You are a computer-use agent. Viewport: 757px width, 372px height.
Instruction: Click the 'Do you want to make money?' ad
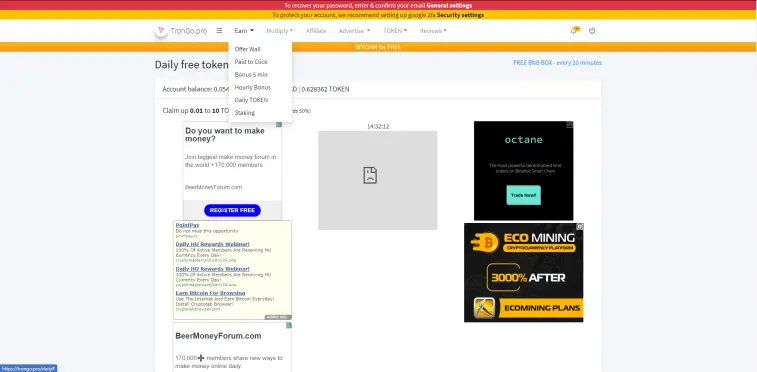point(232,171)
